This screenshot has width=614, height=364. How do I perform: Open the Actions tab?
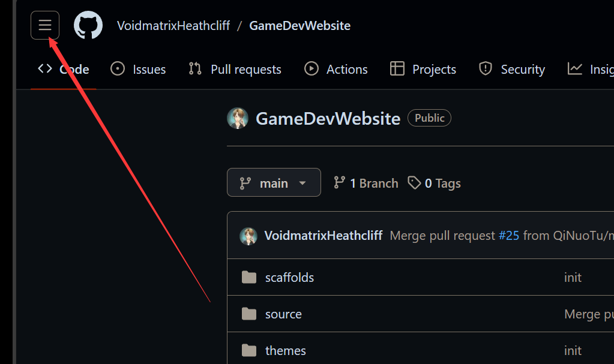[x=336, y=70]
